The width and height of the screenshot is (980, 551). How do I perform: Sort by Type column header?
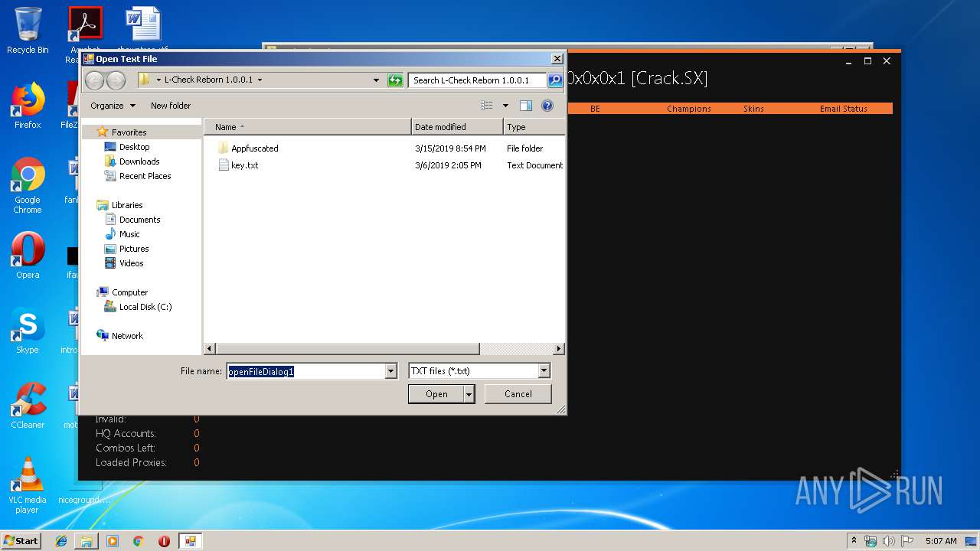(534, 127)
